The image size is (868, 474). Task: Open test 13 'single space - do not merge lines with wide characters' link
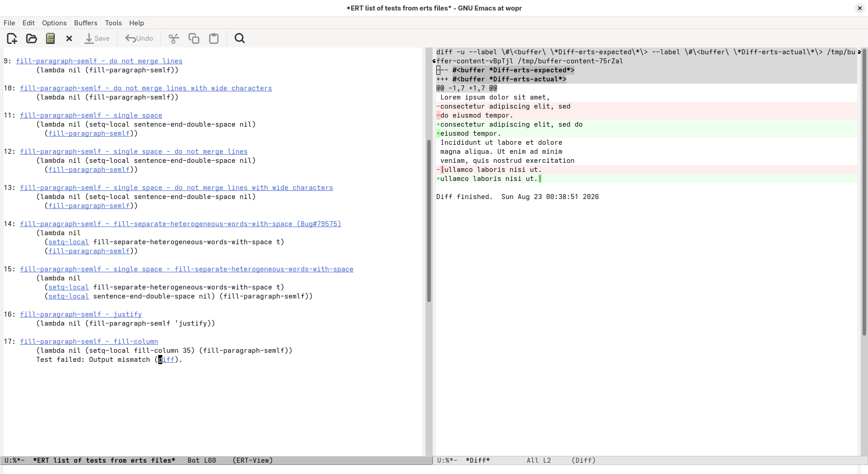[176, 188]
